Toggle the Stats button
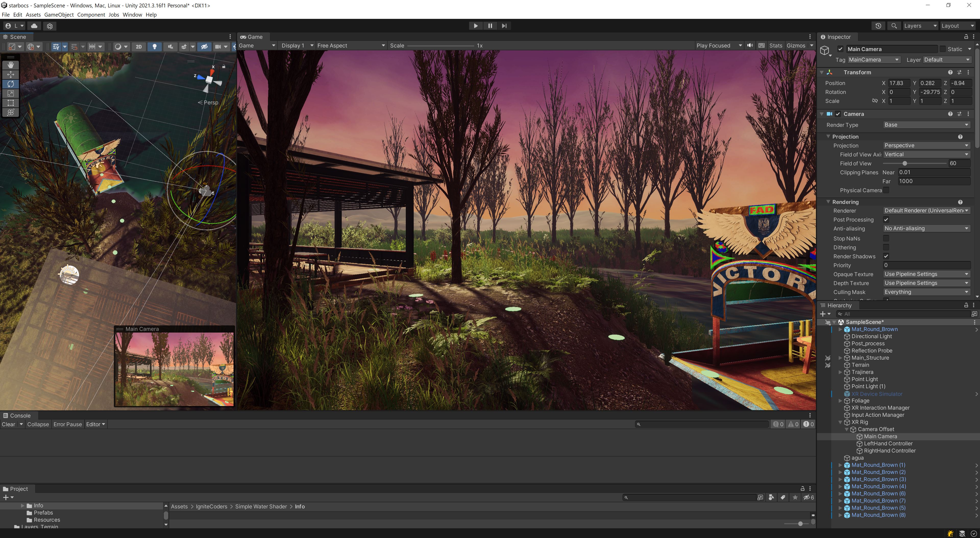Image resolution: width=980 pixels, height=538 pixels. pyautogui.click(x=775, y=45)
